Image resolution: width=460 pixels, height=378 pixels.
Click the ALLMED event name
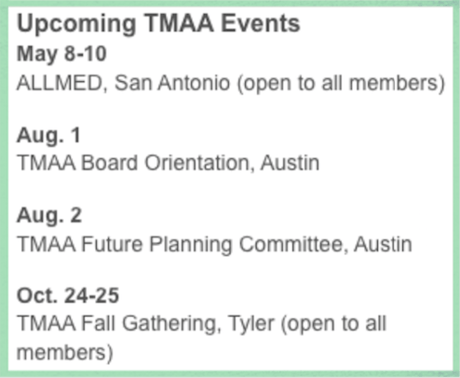coord(62,83)
